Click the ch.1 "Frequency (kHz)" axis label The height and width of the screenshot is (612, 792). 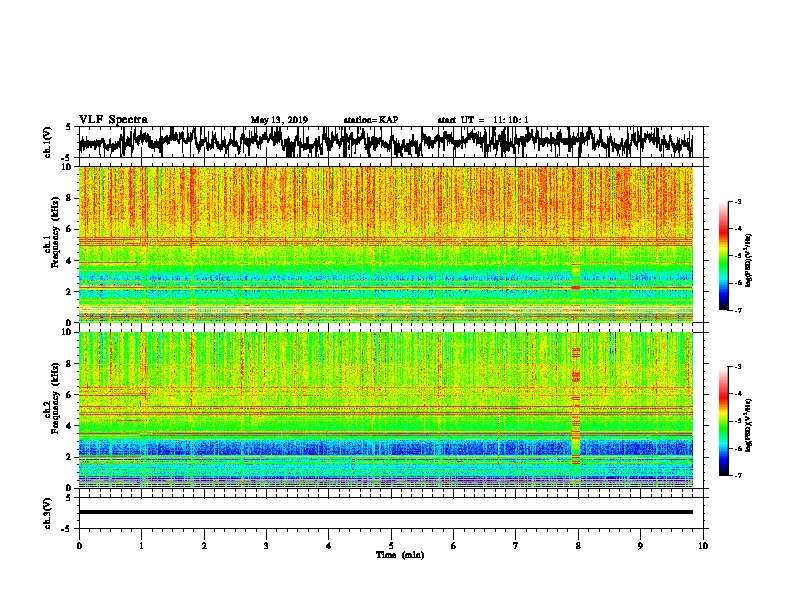pos(56,233)
